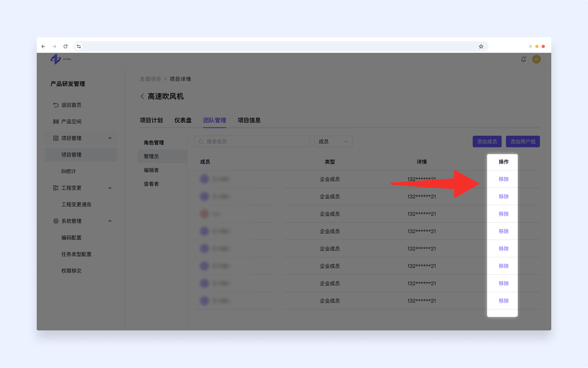Click the 产品空间 sidebar icon

click(x=56, y=121)
